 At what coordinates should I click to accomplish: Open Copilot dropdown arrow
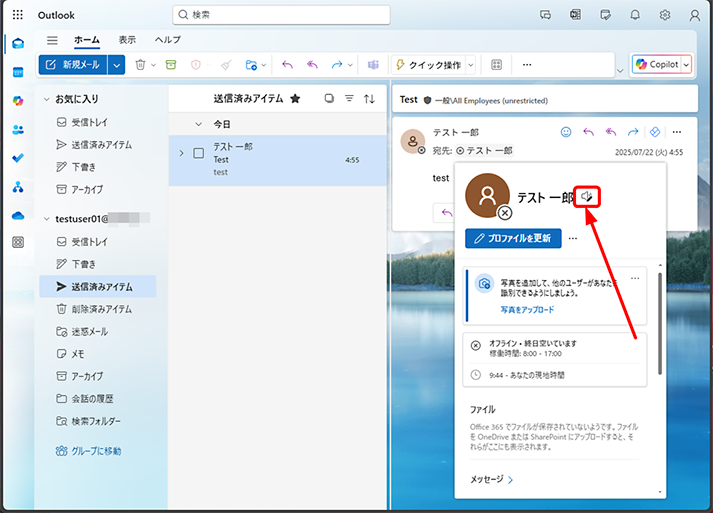(686, 65)
